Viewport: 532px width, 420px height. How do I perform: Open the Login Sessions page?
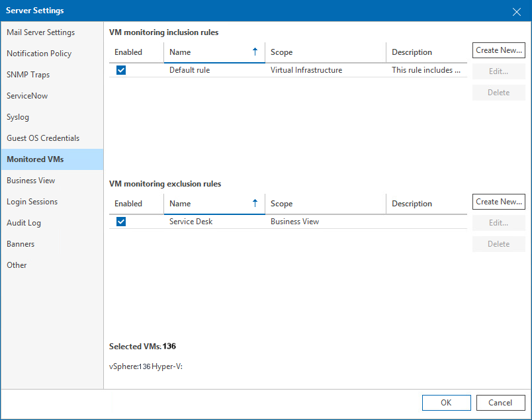point(31,201)
